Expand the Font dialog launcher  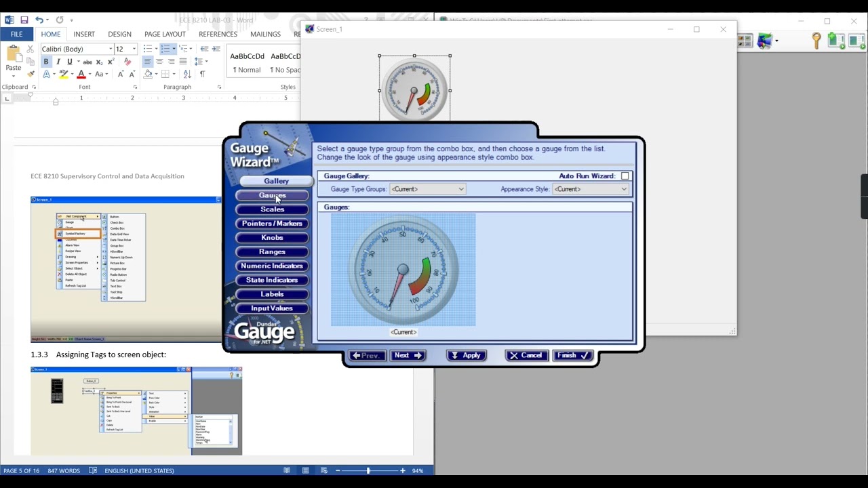coord(135,87)
